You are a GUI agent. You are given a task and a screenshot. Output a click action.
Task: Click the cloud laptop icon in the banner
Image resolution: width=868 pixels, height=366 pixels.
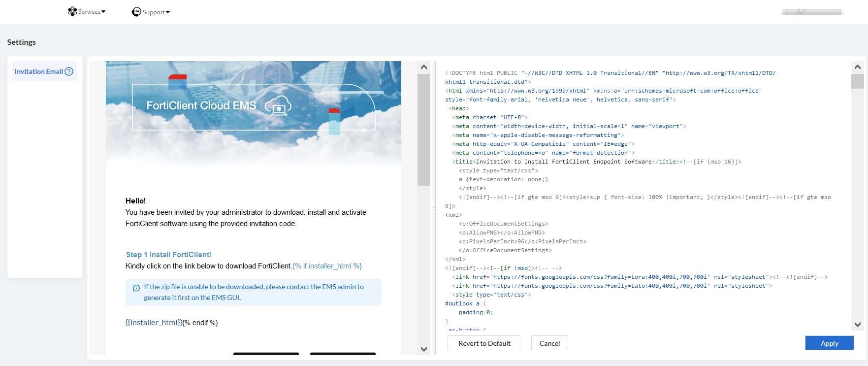(x=278, y=105)
